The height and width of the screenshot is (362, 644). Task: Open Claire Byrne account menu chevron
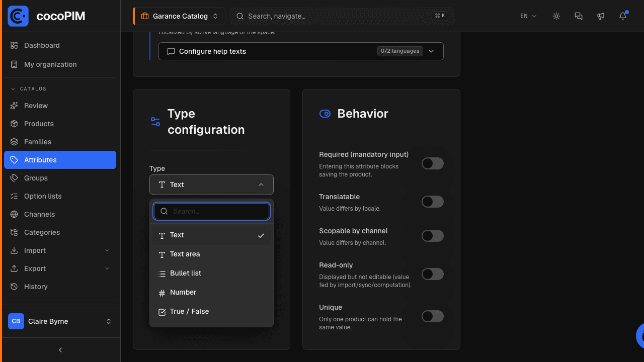click(x=109, y=321)
